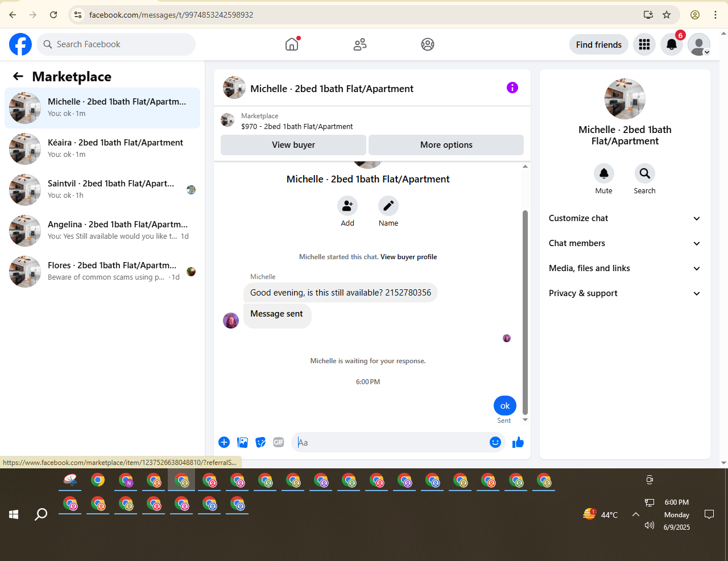This screenshot has width=728, height=561.
Task: Open chat header title Michelle · 2bed 1bath
Action: coord(332,89)
